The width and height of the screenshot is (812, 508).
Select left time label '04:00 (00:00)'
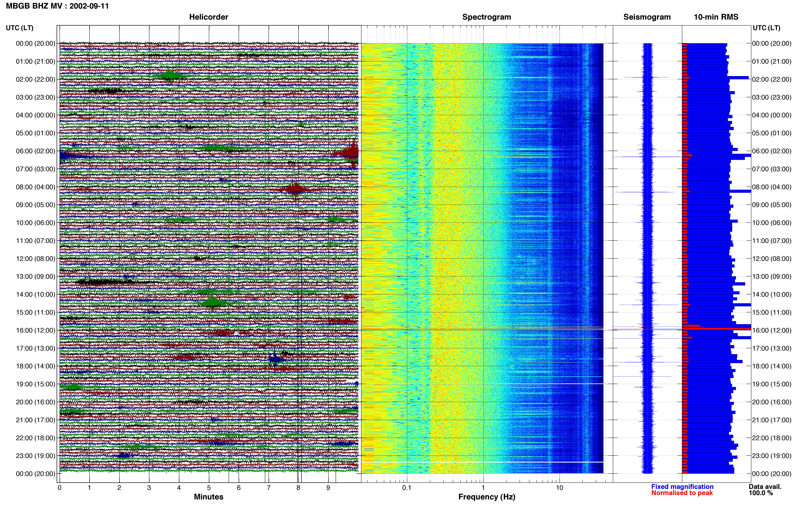tap(36, 115)
